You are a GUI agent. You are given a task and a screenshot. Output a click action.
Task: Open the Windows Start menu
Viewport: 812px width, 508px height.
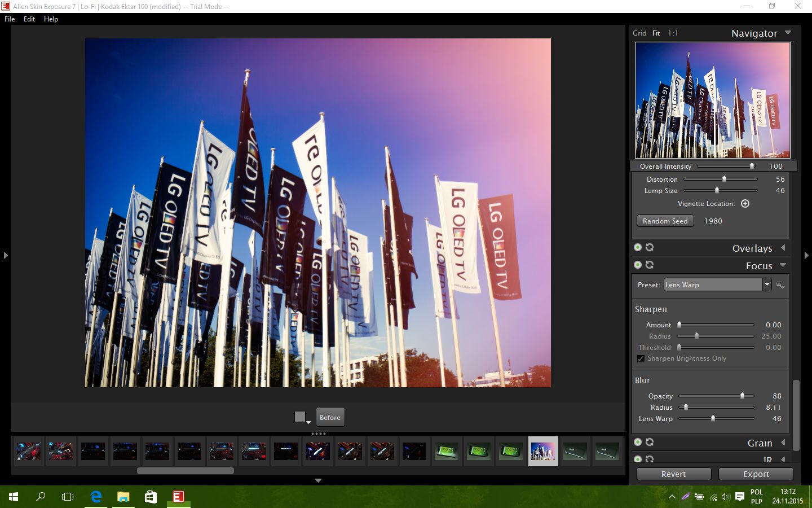(x=14, y=497)
